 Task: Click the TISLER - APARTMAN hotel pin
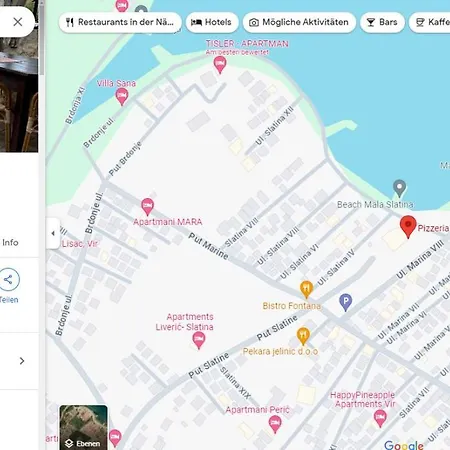(220, 64)
